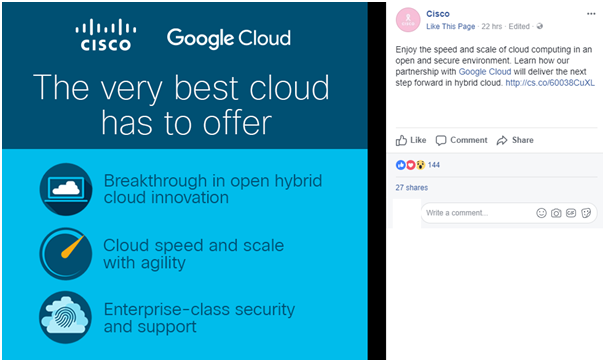Click the public globe privacy icon
This screenshot has height=362, width=605.
point(540,26)
